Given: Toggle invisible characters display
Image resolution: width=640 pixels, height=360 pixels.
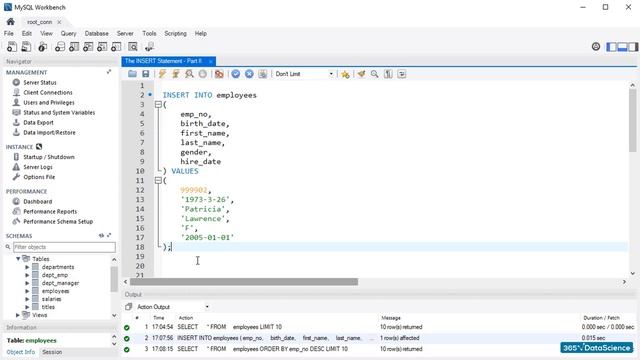Looking at the screenshot, I should (388, 74).
